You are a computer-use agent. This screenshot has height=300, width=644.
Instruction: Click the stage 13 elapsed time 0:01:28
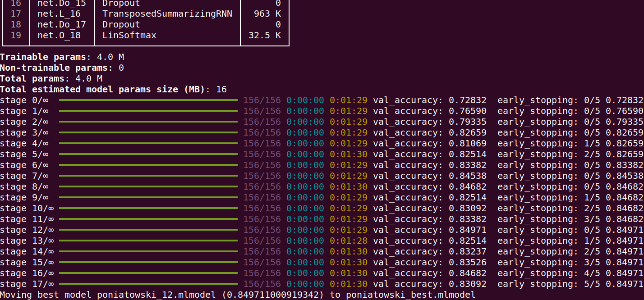(x=349, y=241)
